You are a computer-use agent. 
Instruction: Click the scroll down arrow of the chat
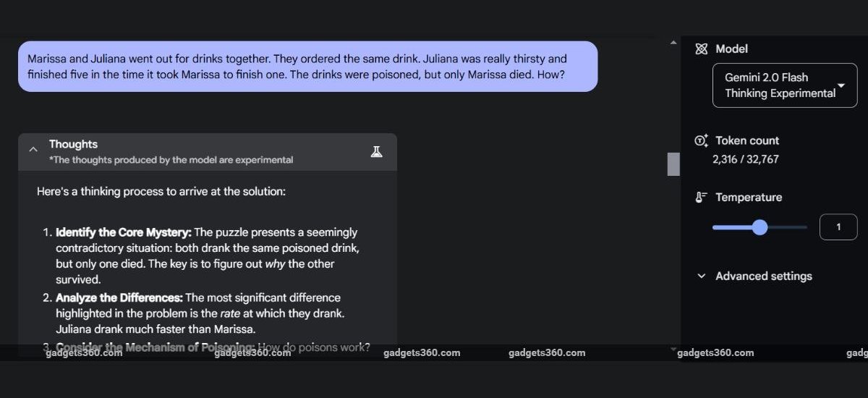coord(673,350)
